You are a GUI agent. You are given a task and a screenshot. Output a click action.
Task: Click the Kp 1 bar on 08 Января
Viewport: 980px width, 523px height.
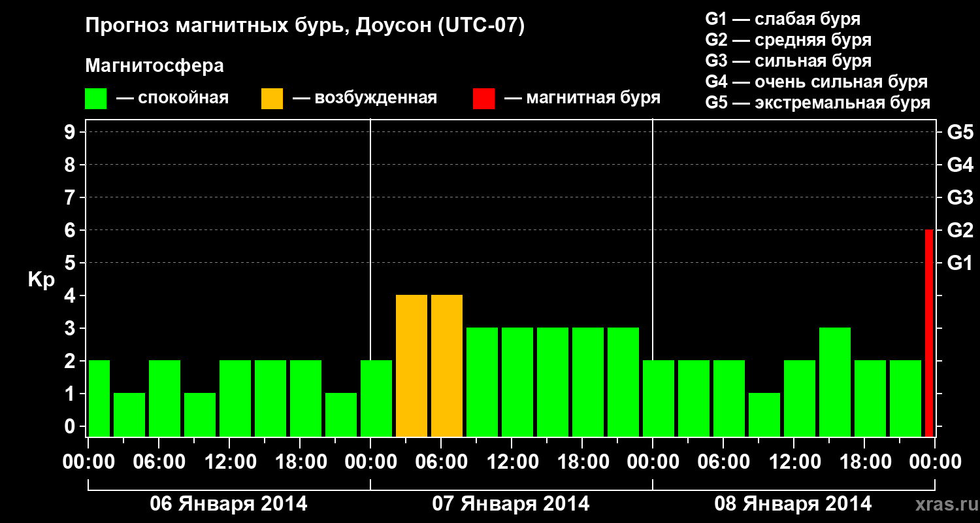(764, 415)
